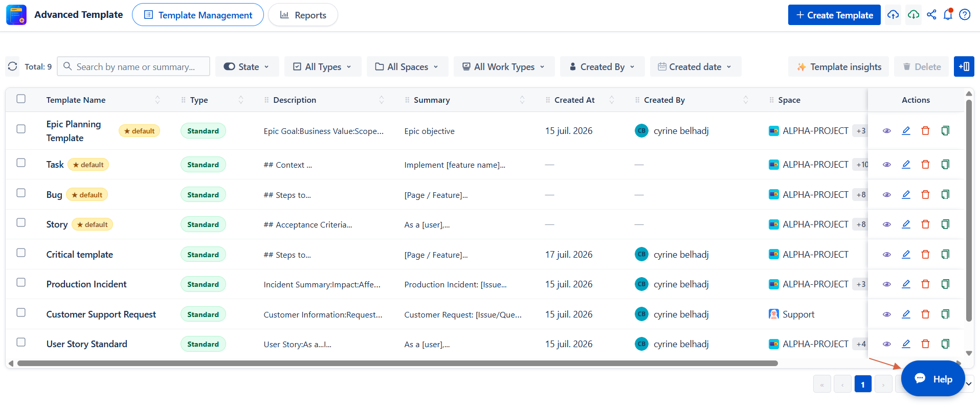Open the All Spaces dropdown
The width and height of the screenshot is (980, 407).
[x=407, y=66]
